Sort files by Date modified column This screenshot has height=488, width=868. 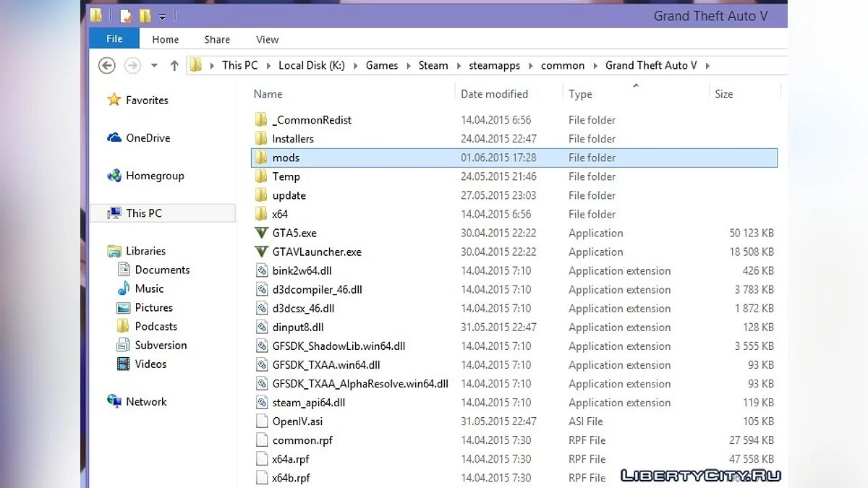point(494,94)
